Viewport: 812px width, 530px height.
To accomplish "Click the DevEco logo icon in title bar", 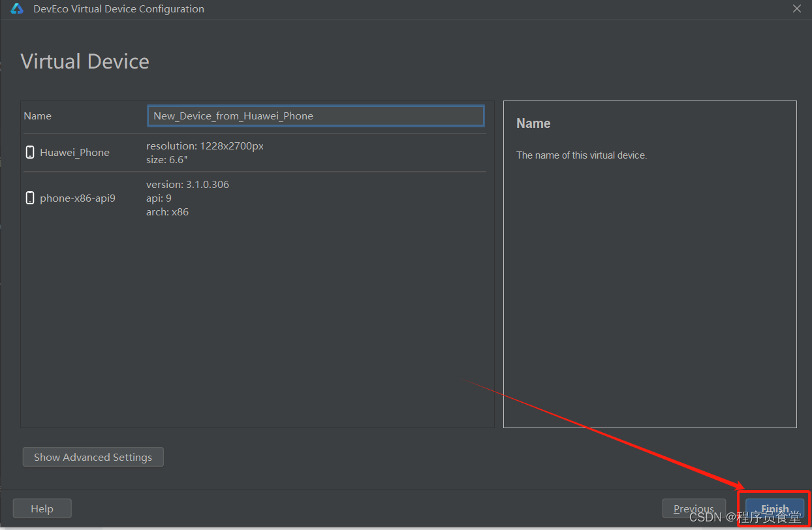I will click(x=17, y=9).
